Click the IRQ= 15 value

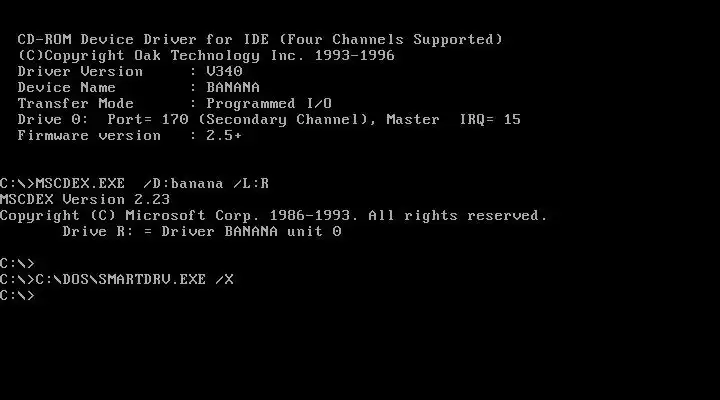pos(490,119)
